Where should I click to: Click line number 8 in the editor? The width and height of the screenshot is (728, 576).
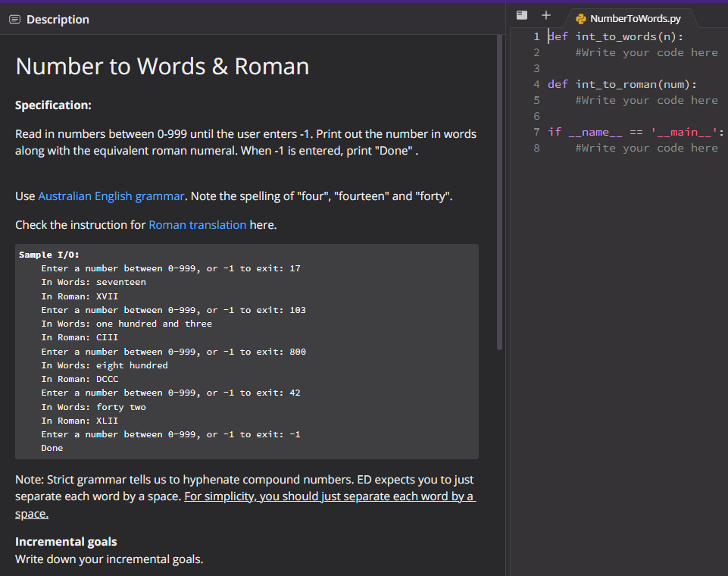[x=536, y=147]
